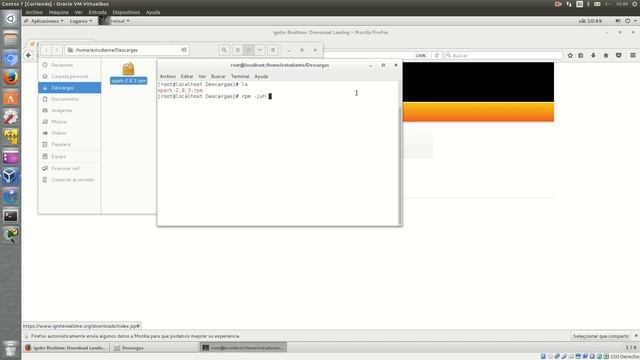640x360 pixels.
Task: Open the GNOME power menu in top bar
Action: [630, 21]
